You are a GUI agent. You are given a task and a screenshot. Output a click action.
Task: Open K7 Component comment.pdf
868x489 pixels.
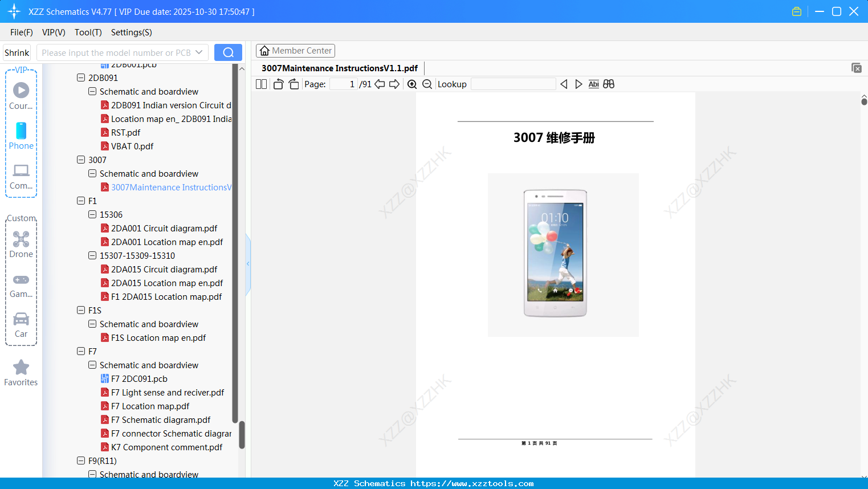coord(166,447)
